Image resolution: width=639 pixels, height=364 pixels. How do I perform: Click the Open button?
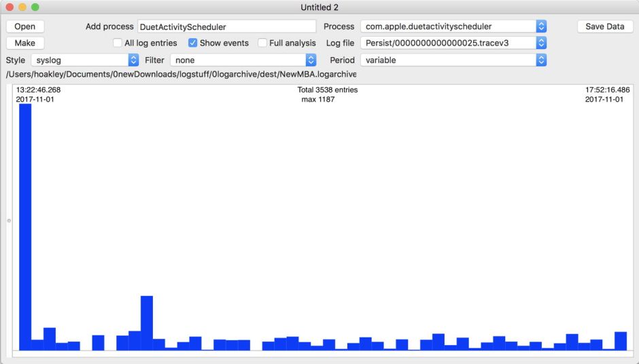pos(25,26)
